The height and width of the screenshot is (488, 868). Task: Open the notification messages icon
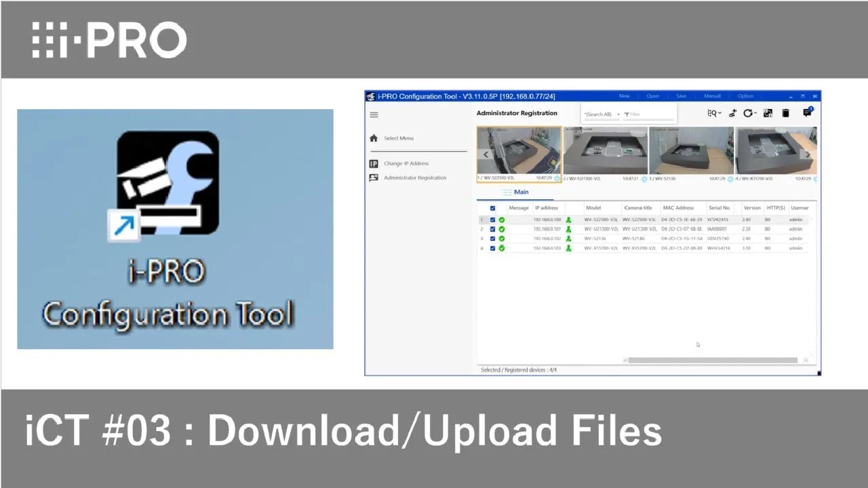tap(807, 113)
